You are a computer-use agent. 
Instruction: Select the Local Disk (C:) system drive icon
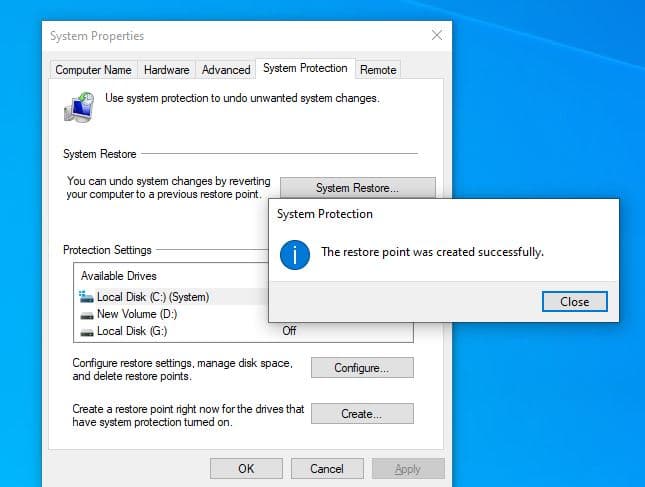(x=86, y=297)
